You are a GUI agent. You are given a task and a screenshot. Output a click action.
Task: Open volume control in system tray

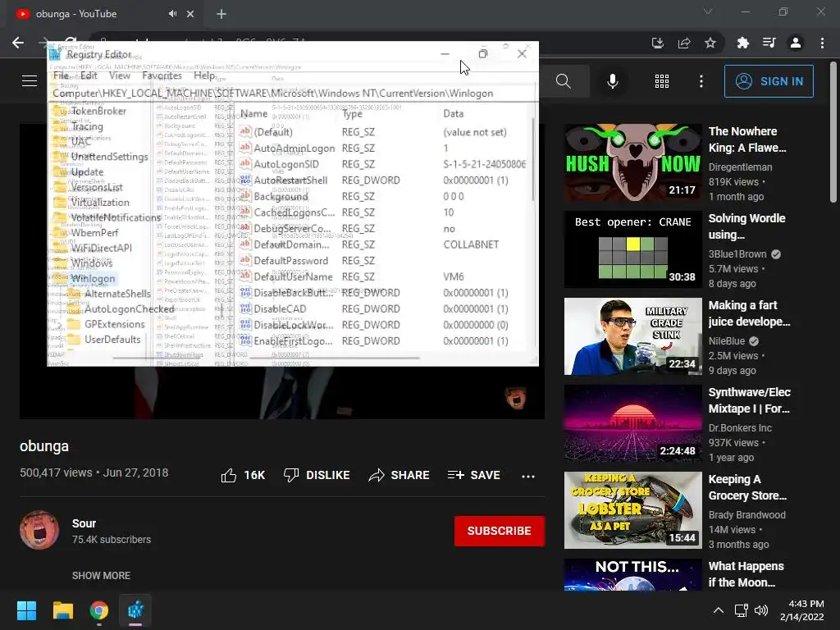click(x=760, y=610)
